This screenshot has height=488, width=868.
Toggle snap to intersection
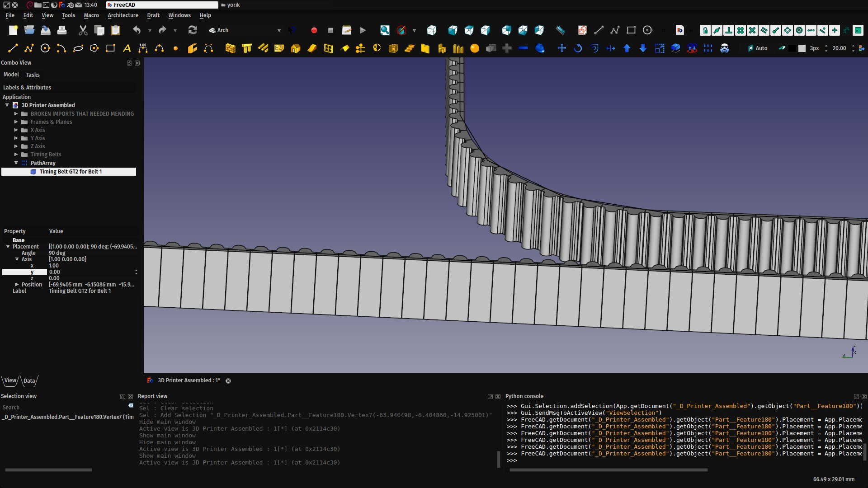752,30
